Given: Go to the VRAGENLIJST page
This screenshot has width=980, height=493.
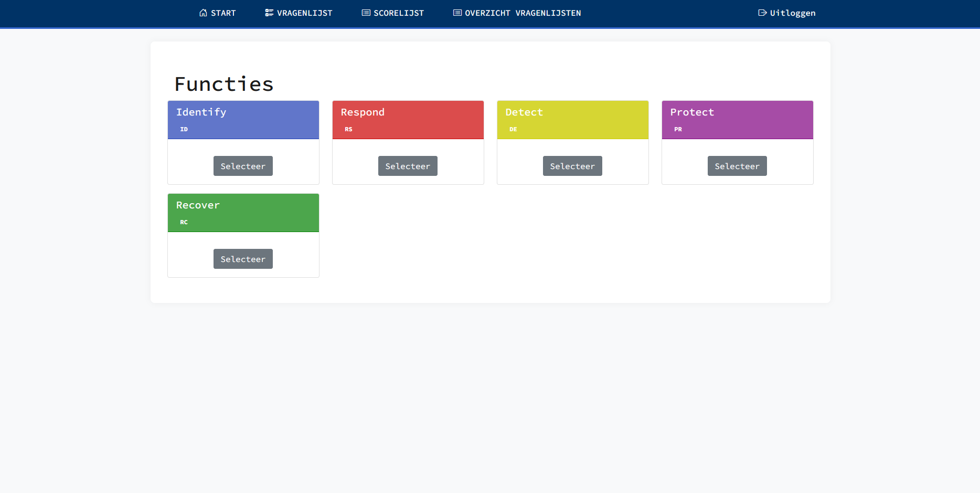Looking at the screenshot, I should 304,13.
